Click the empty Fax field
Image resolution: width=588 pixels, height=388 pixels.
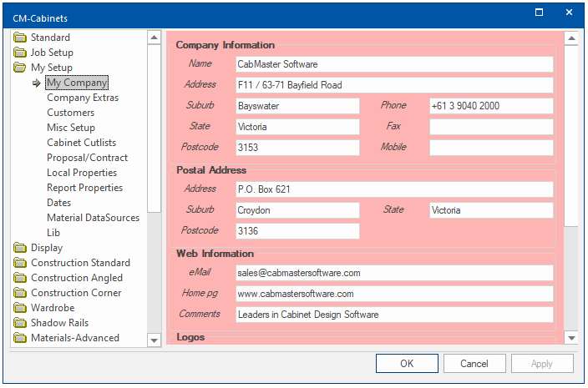[x=491, y=127]
